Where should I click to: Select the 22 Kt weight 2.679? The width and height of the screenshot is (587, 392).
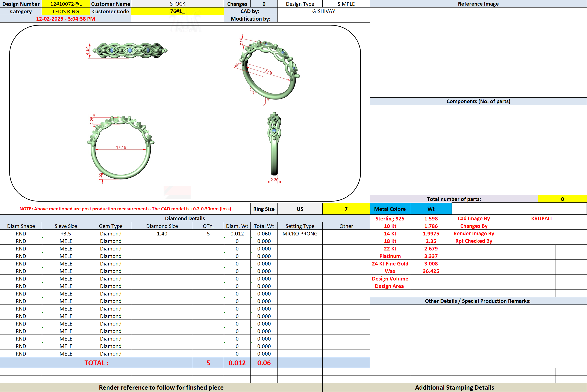coord(431,249)
